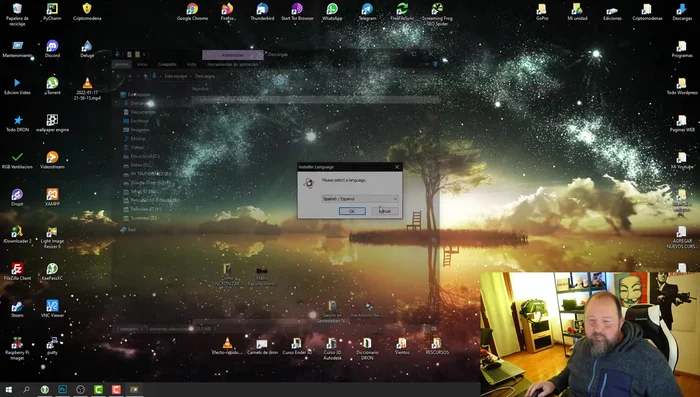Open the Criptomonedas folder at top right
Viewport: 700px width, 397px height.
point(647,12)
